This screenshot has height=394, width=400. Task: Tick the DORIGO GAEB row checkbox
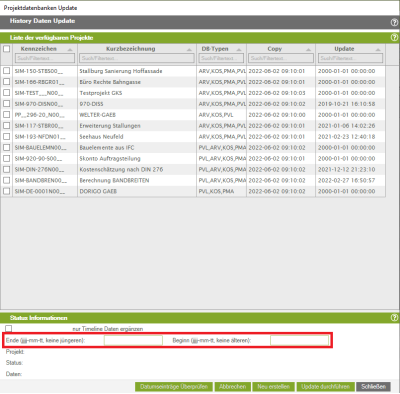[7, 191]
